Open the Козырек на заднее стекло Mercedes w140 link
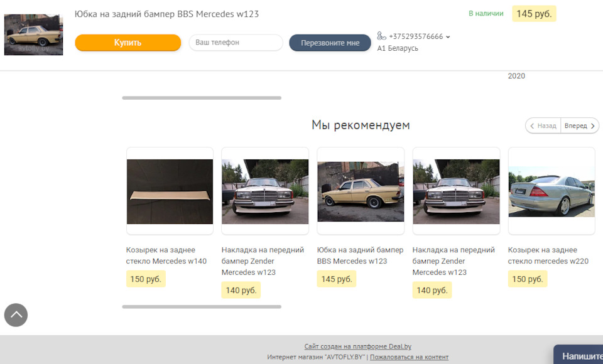Viewport: 603px width, 364px height. (166, 255)
